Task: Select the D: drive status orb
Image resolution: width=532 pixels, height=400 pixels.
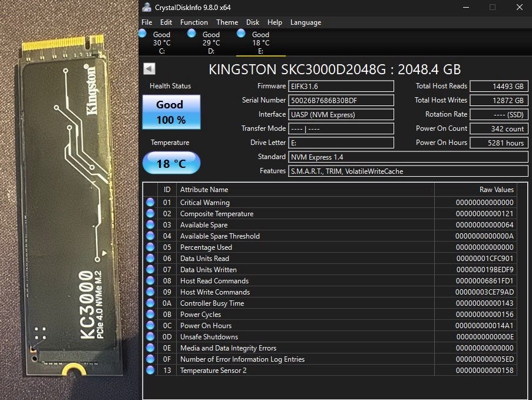Action: coord(191,33)
